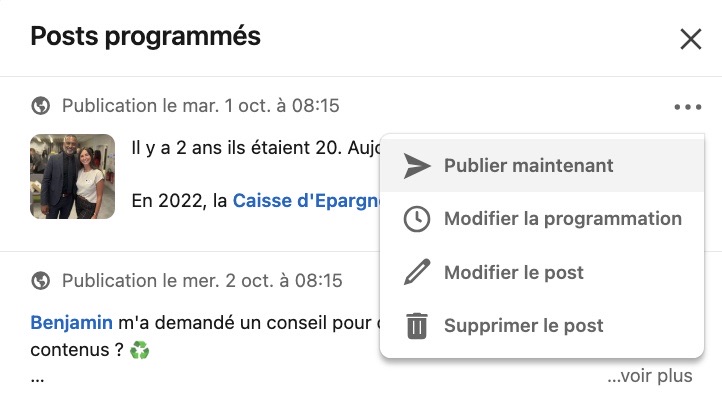This screenshot has height=420, width=722.
Task: Click globe visibility icon for 1 oct. post
Action: coord(41,105)
